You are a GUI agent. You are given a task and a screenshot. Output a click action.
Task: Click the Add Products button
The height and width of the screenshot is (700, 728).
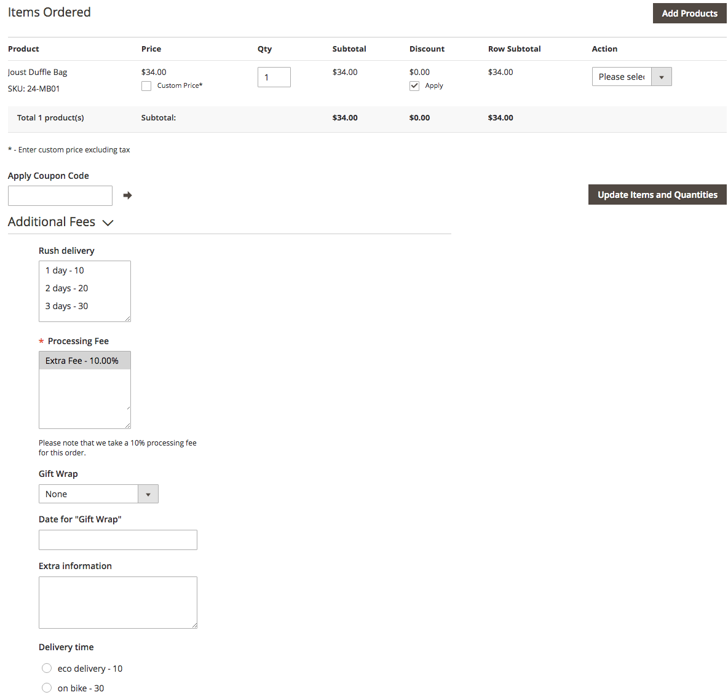click(689, 14)
